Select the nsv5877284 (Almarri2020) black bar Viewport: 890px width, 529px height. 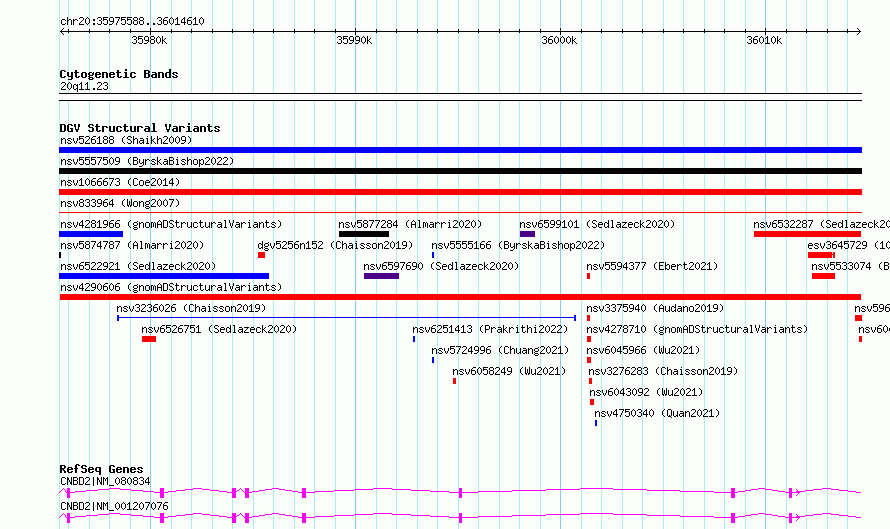point(364,234)
